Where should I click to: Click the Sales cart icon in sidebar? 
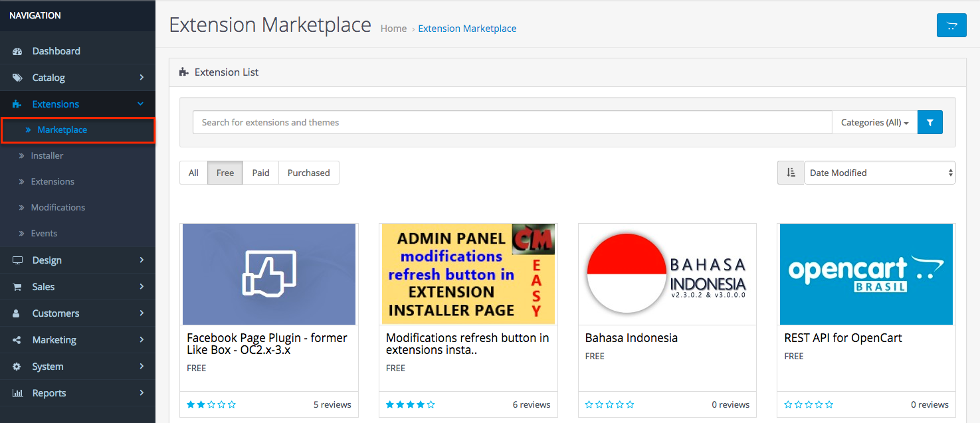(18, 287)
